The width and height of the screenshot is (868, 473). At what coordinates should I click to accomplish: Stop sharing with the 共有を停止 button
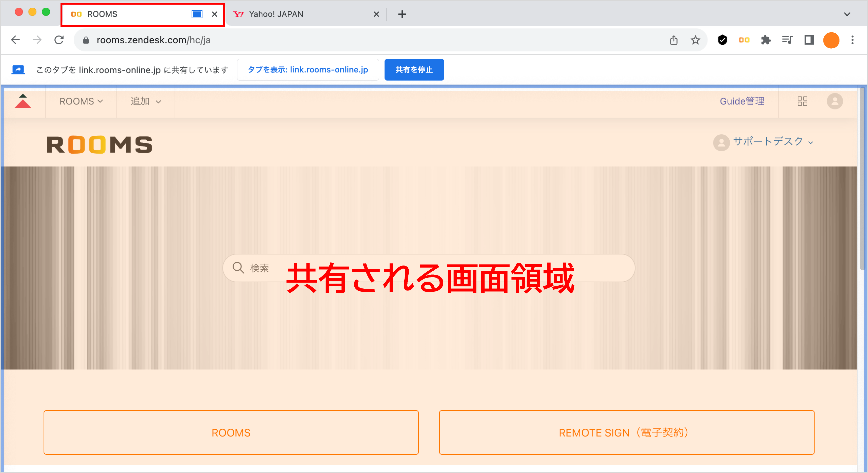pos(414,70)
